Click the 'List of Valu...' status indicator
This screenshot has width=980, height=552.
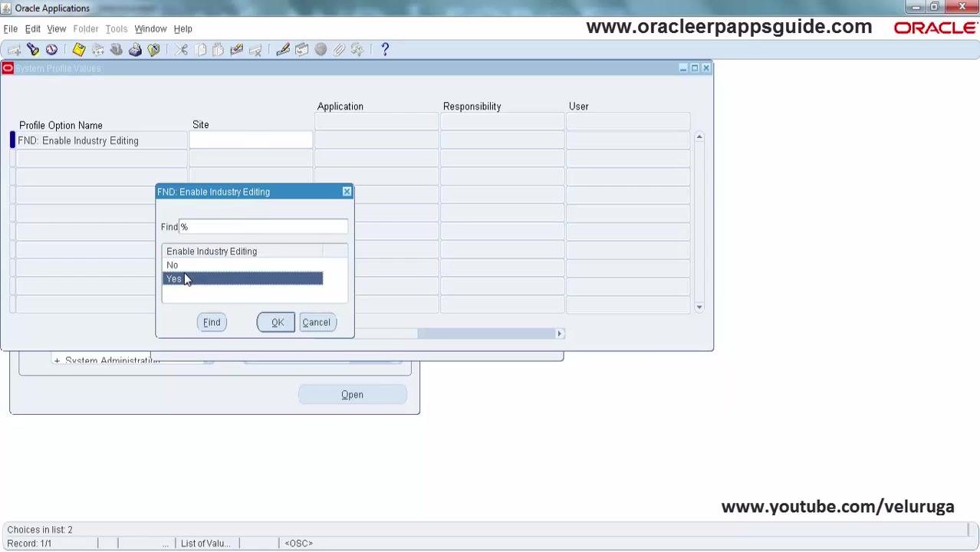click(206, 544)
